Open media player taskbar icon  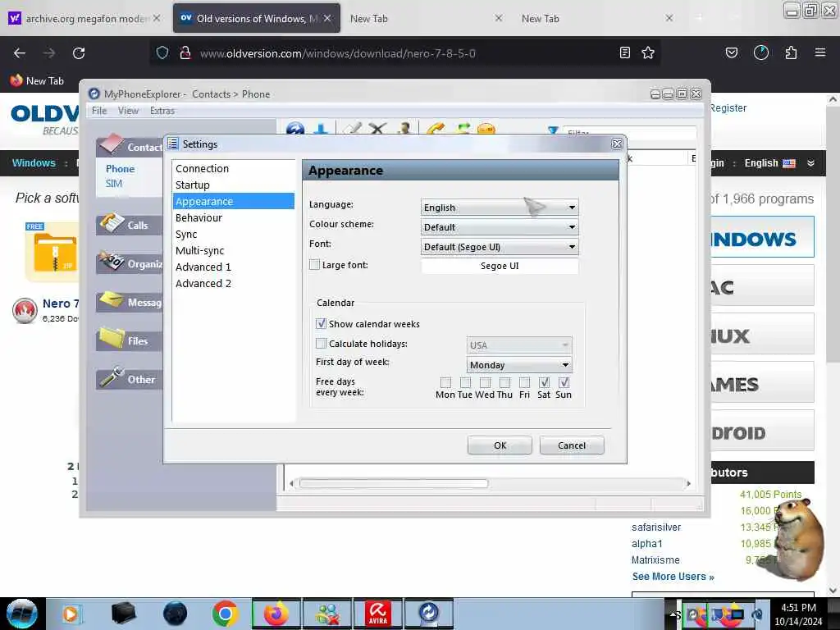click(71, 614)
